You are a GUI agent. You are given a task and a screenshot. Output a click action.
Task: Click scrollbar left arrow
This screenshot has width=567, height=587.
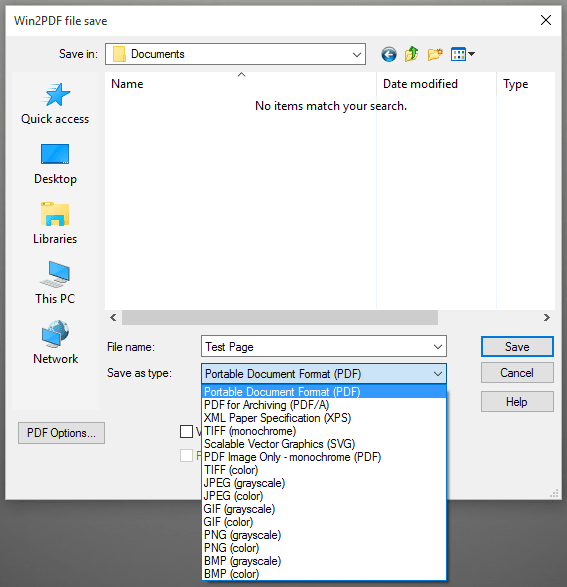[x=113, y=317]
